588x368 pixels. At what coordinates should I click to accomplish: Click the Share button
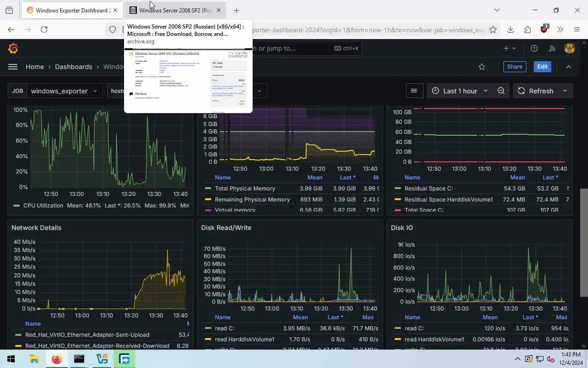tap(514, 67)
